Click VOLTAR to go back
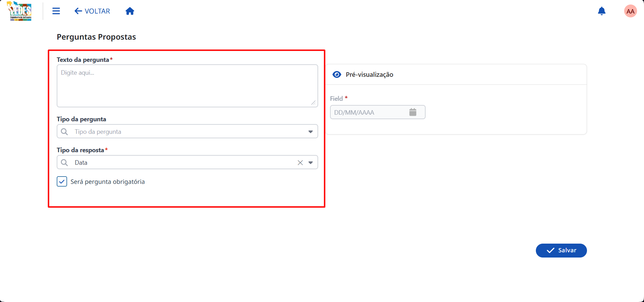The width and height of the screenshot is (644, 302). click(x=92, y=11)
